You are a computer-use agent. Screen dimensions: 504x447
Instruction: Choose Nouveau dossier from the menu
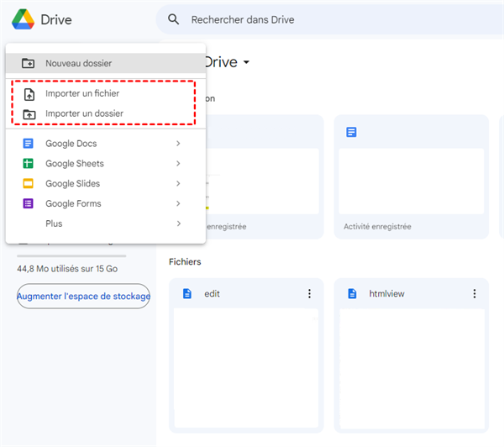(x=78, y=63)
